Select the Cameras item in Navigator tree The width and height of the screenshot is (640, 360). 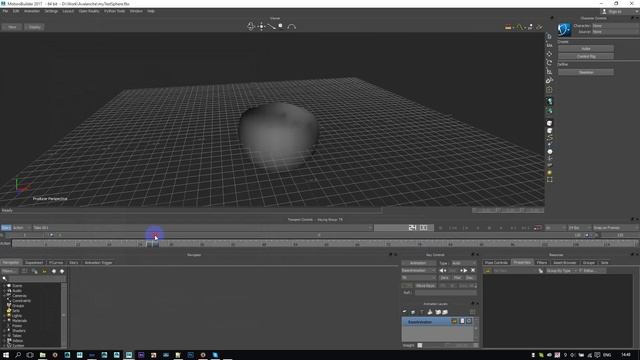pos(19,296)
